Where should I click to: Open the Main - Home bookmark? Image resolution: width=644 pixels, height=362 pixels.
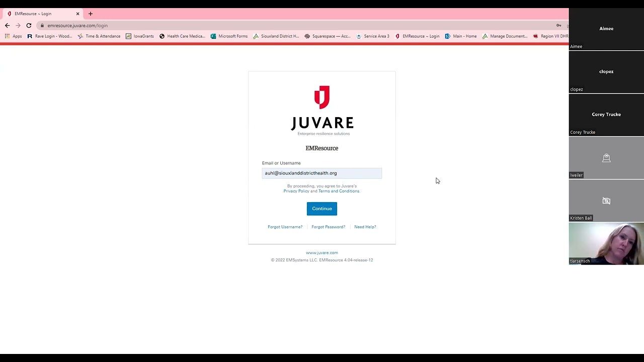pos(461,36)
